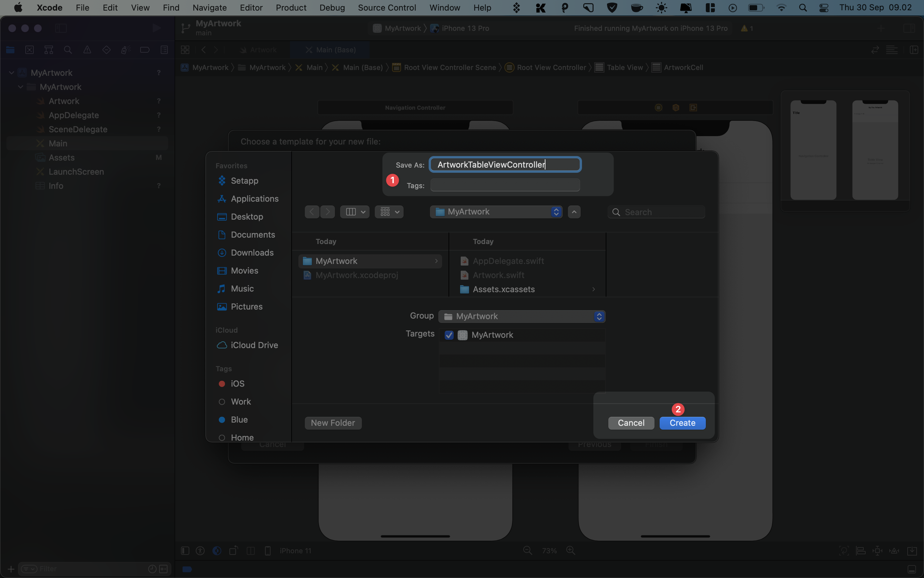Show the Issue navigator
Viewport: 924px width, 578px height.
[x=87, y=50]
